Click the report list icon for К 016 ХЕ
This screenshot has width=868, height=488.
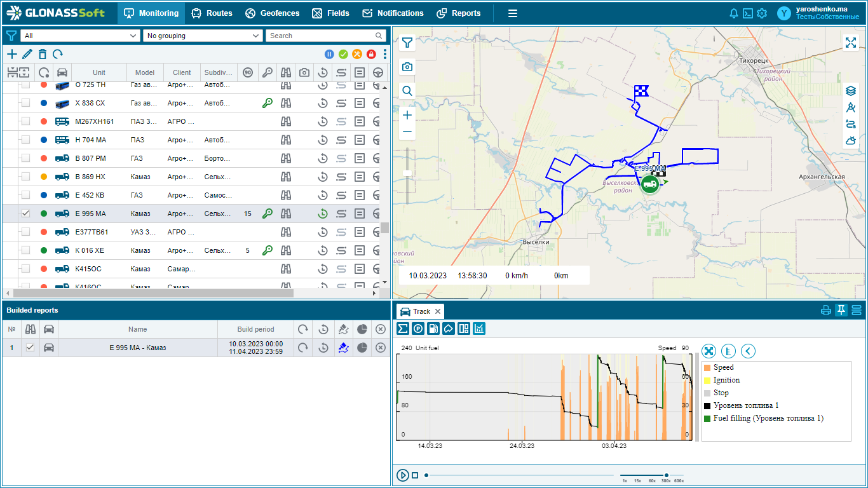[360, 250]
